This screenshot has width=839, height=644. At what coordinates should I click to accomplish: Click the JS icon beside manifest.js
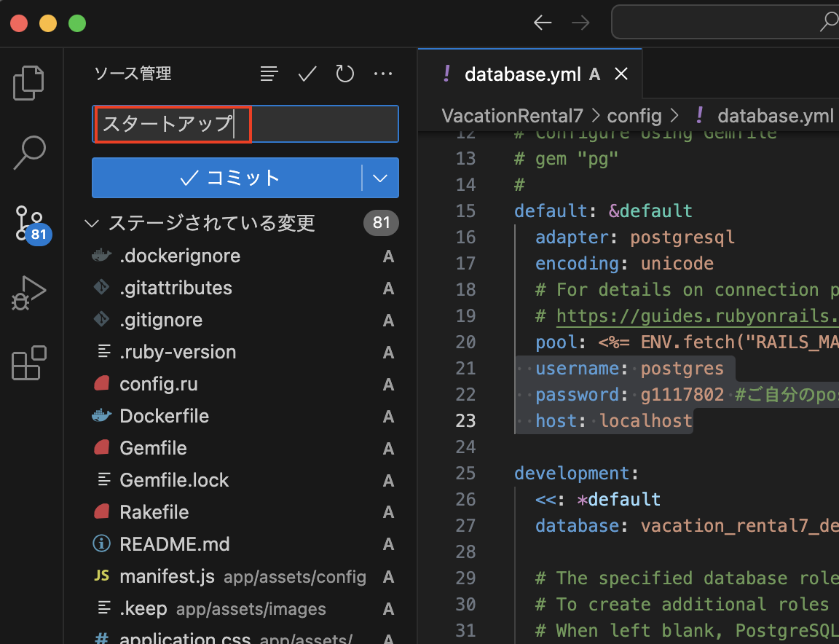pos(102,576)
